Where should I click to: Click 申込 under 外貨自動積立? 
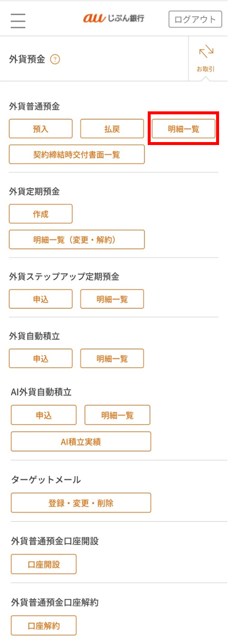point(41,358)
